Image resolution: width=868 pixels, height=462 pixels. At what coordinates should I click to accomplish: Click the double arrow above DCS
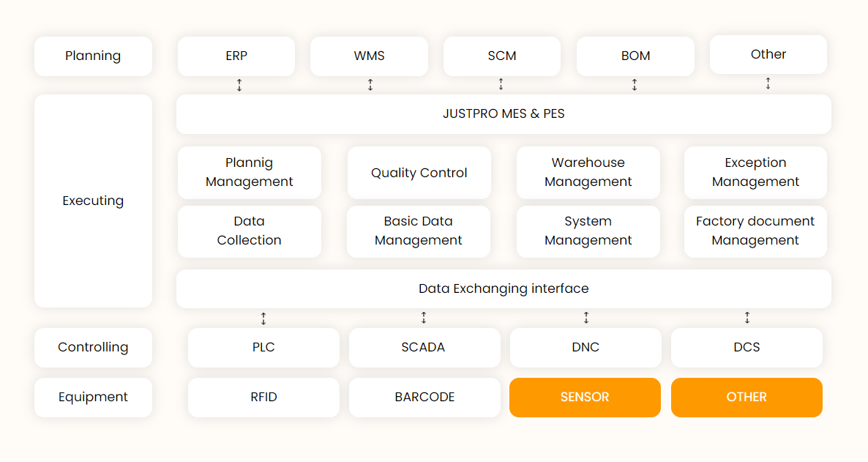pyautogui.click(x=747, y=318)
